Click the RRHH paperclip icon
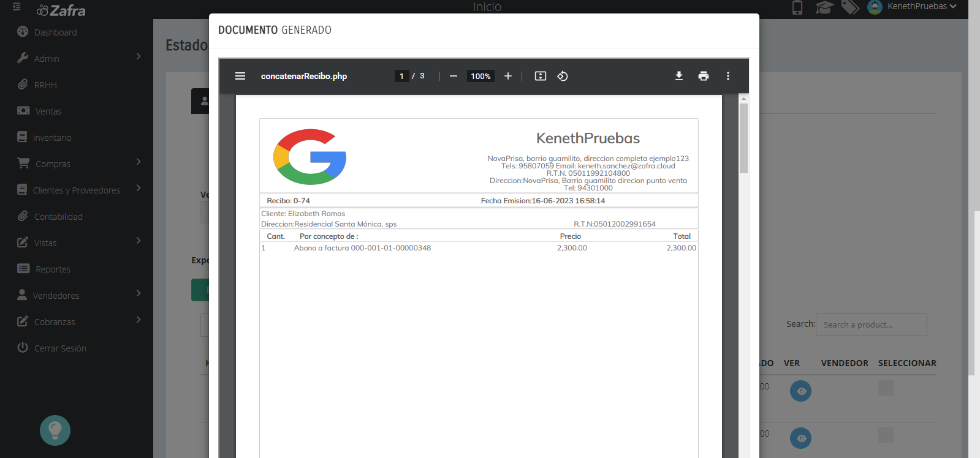This screenshot has width=980, height=458. coord(23,84)
